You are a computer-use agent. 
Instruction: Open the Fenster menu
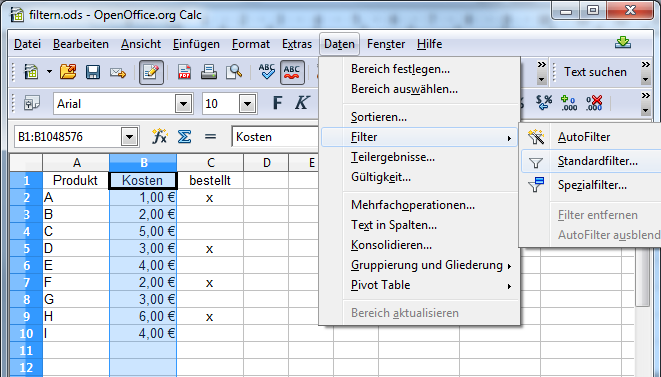386,44
